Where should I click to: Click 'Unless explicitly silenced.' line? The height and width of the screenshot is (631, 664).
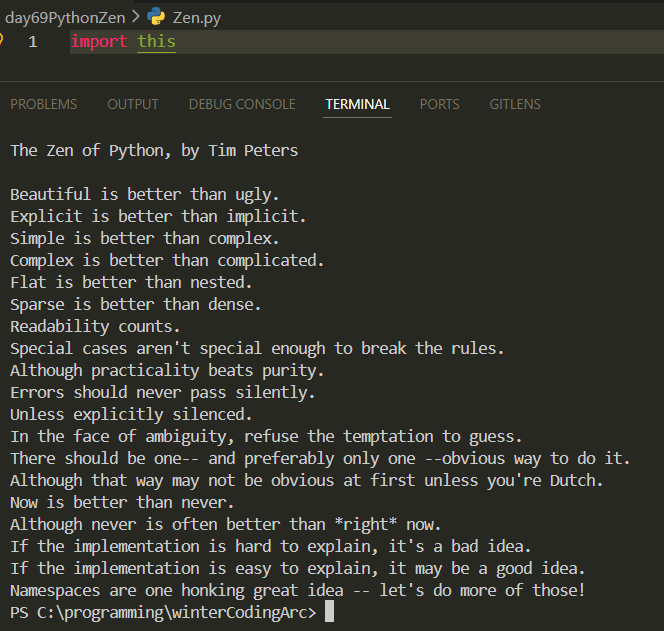coord(131,415)
